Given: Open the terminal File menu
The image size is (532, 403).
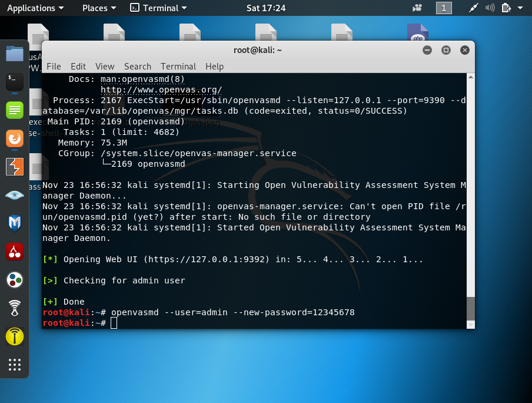Looking at the screenshot, I should [x=54, y=66].
